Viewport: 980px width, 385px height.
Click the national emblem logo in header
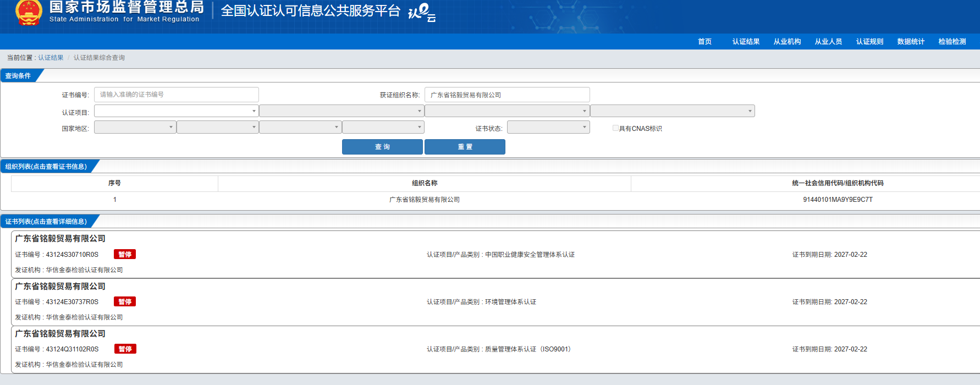pyautogui.click(x=29, y=12)
